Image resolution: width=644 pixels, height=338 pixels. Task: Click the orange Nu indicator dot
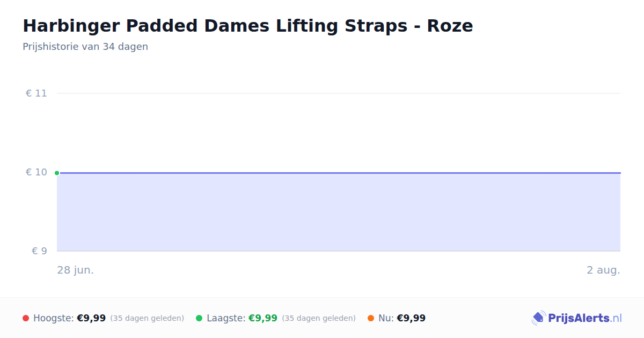[x=371, y=318]
